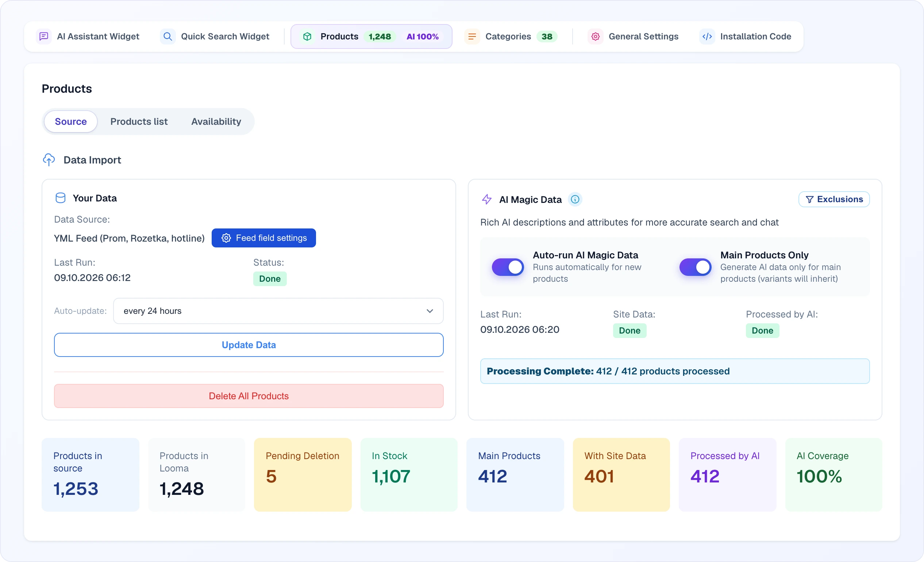The width and height of the screenshot is (924, 562).
Task: Select the Source sub-tab
Action: (x=70, y=122)
